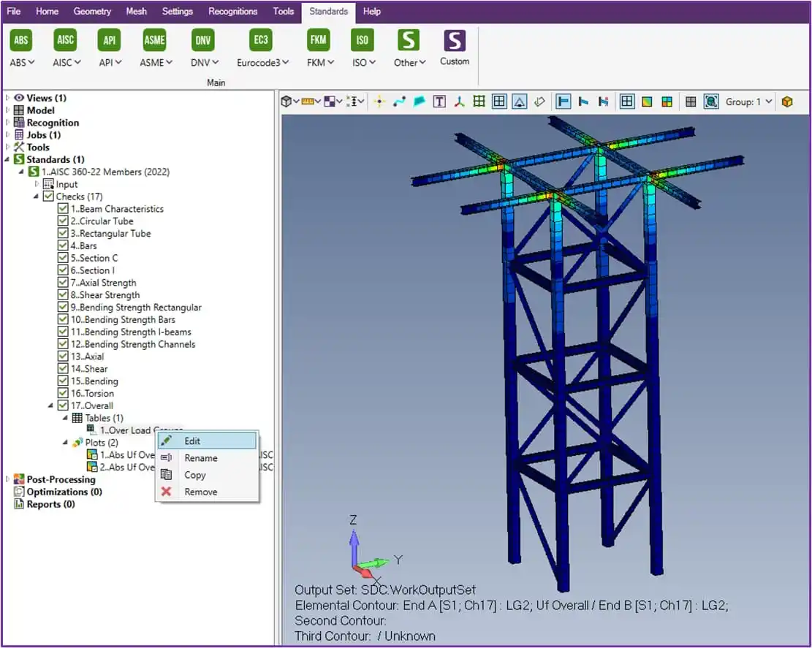Select 1..Abs Uf Overall plot item
The image size is (812, 648).
coord(127,455)
